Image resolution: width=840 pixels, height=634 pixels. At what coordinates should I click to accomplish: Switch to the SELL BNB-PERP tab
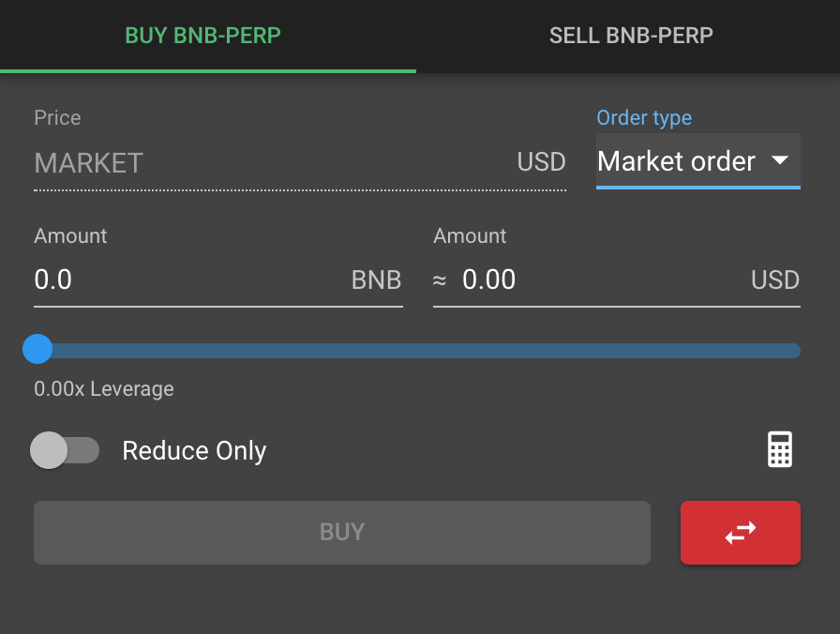point(631,36)
